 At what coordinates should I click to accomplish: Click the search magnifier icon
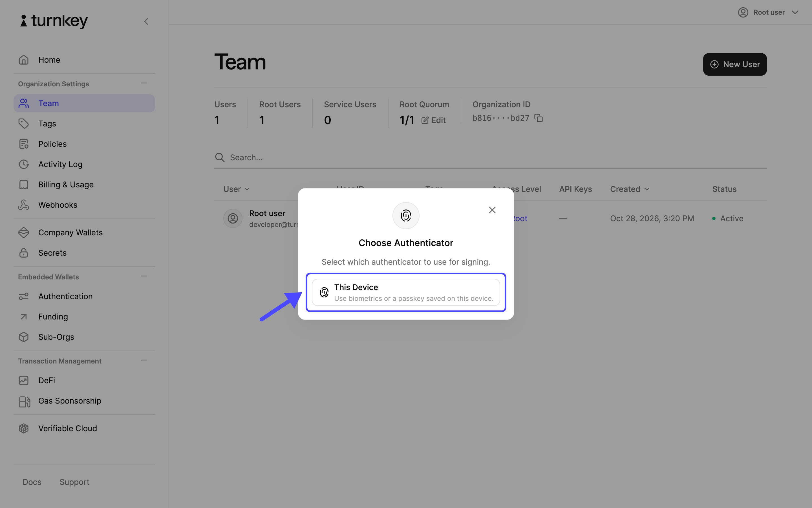(220, 157)
